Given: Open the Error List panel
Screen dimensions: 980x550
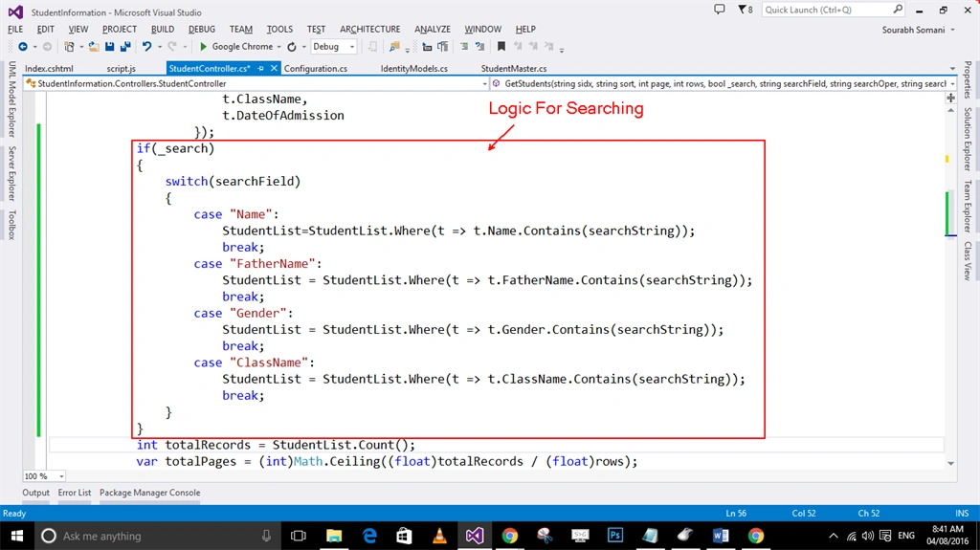Looking at the screenshot, I should pos(75,493).
